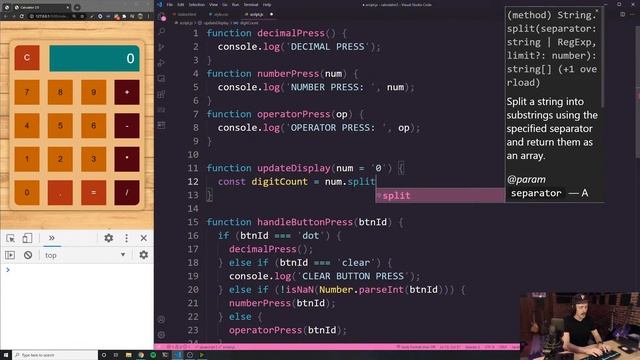Click the calculator minus operator button

127,125
